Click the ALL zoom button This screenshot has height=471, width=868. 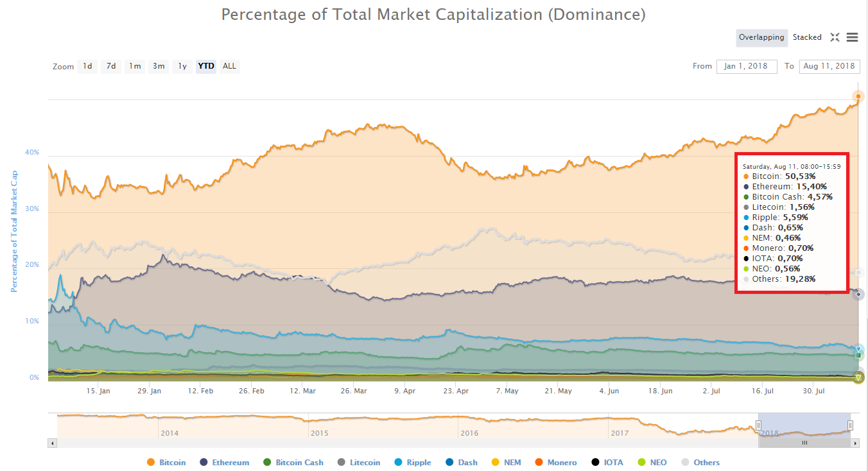(229, 66)
